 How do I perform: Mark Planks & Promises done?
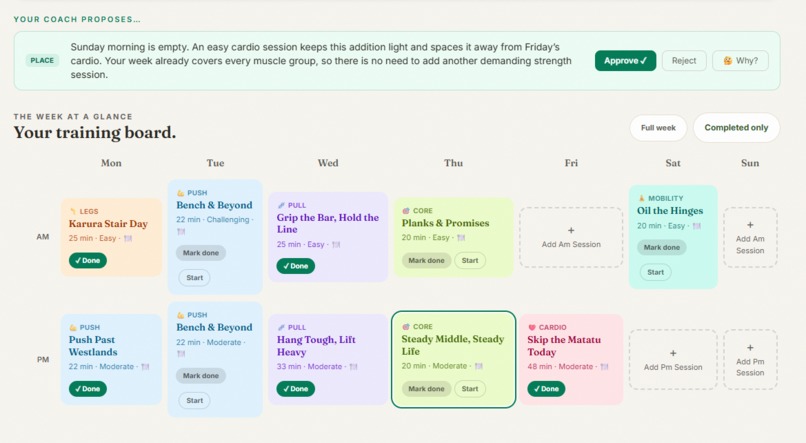[x=426, y=261]
